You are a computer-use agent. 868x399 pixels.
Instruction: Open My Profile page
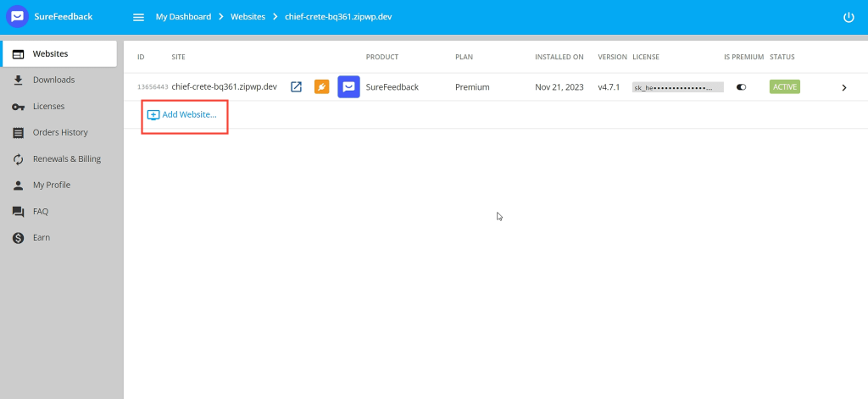pos(51,185)
